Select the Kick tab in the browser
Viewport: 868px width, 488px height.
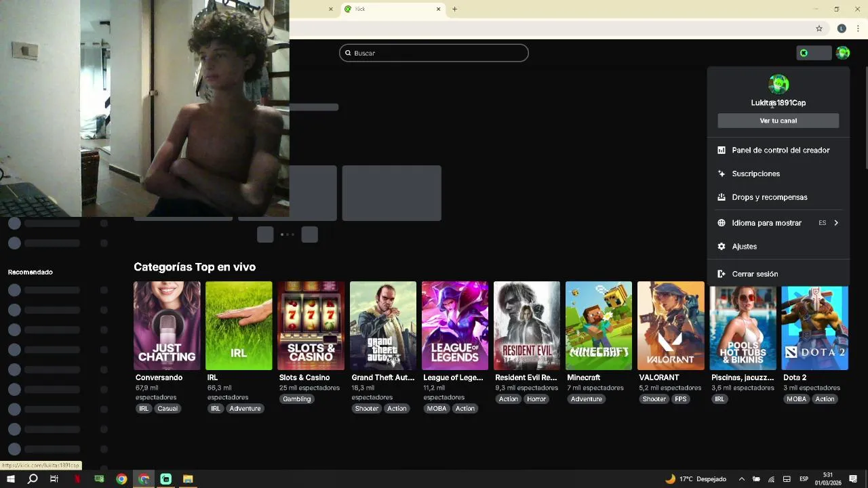coord(393,9)
